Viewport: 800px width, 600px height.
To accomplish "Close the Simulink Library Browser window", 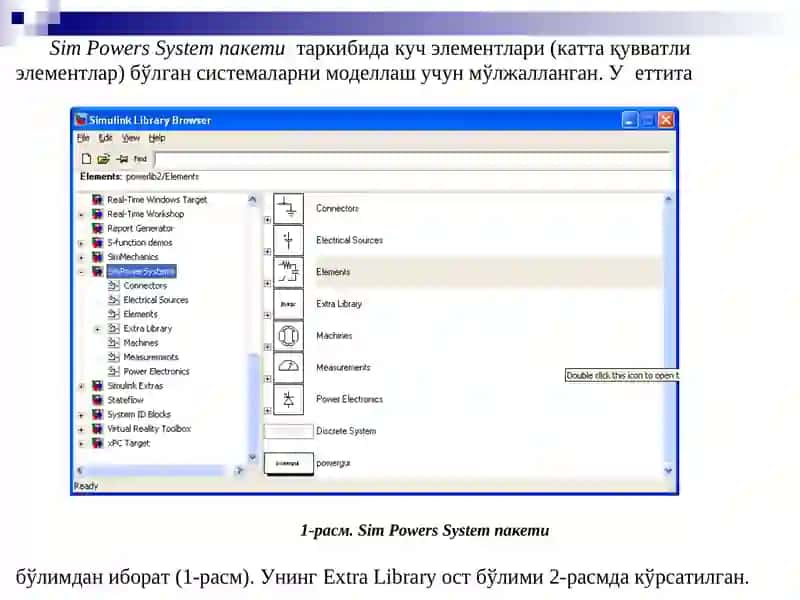I will [666, 120].
